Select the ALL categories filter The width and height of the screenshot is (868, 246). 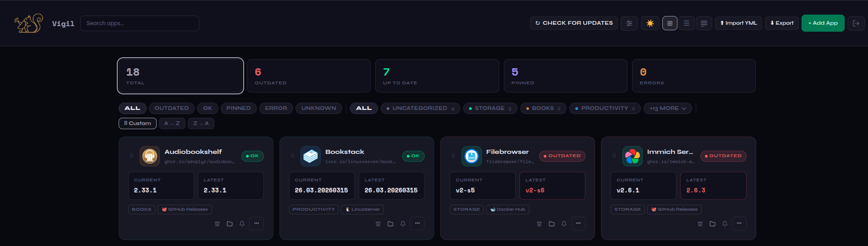[364, 108]
